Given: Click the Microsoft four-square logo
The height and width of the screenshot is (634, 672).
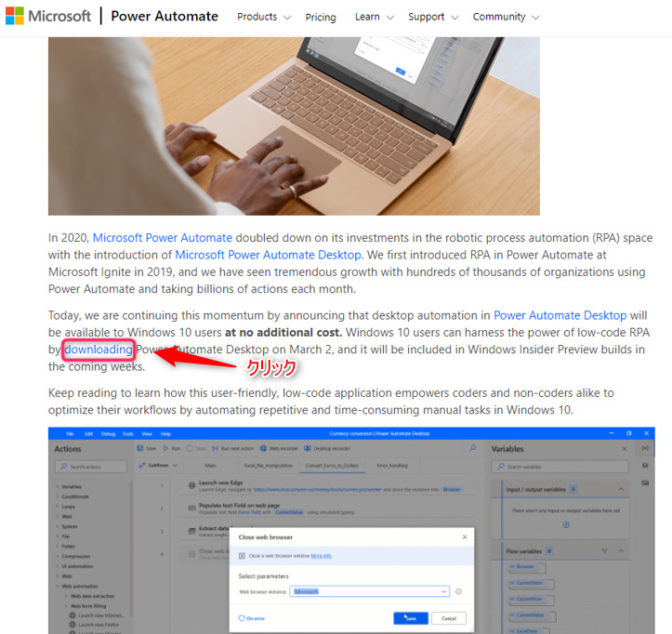Looking at the screenshot, I should (x=15, y=16).
